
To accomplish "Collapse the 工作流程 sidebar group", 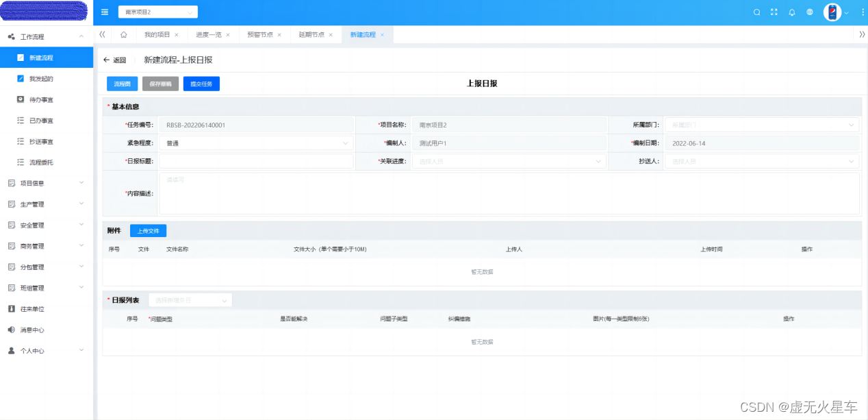I will (47, 36).
